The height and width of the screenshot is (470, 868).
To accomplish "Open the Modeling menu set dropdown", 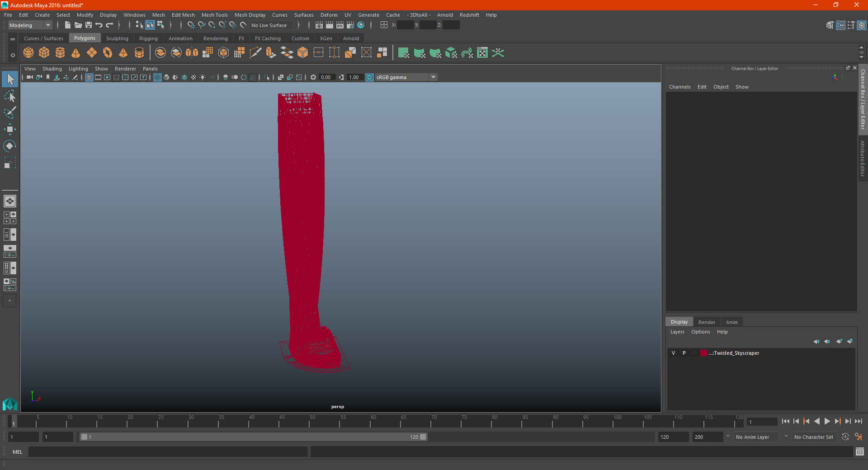I will pos(30,25).
